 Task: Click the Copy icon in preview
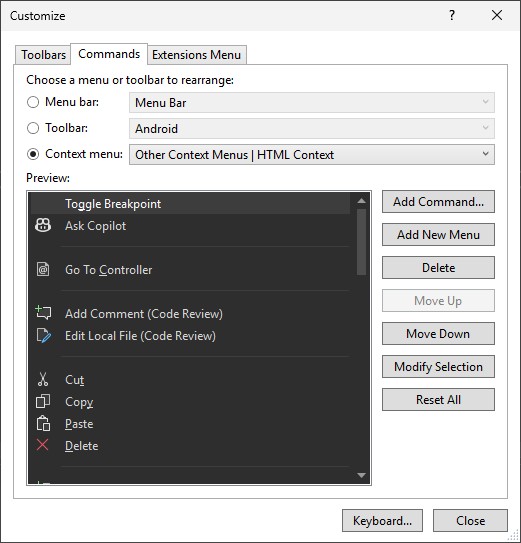point(43,401)
